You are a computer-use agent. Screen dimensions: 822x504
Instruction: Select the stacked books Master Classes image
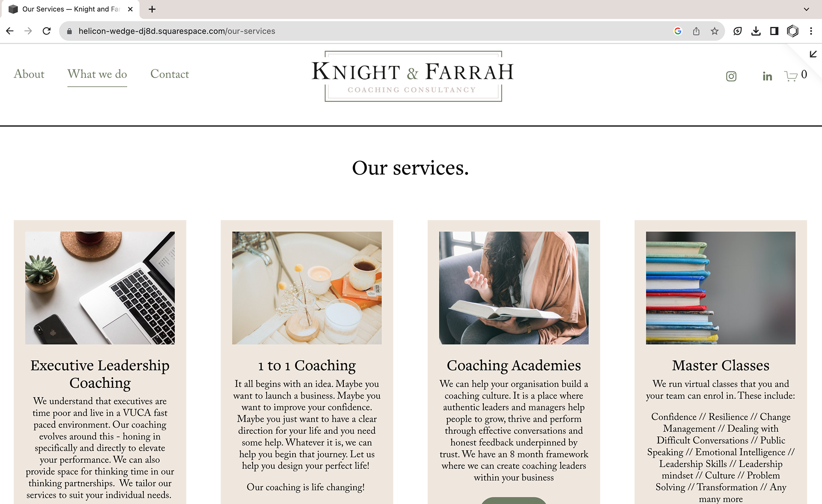pyautogui.click(x=721, y=288)
